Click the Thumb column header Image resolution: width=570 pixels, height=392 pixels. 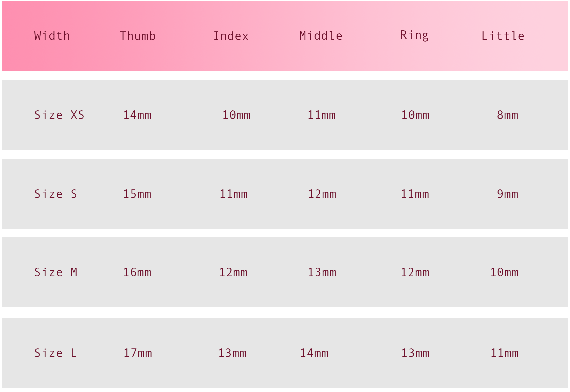tap(138, 36)
